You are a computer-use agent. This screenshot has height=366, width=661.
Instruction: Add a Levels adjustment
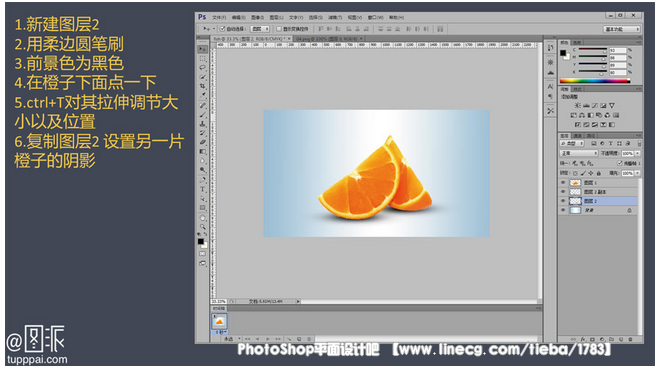click(x=586, y=105)
